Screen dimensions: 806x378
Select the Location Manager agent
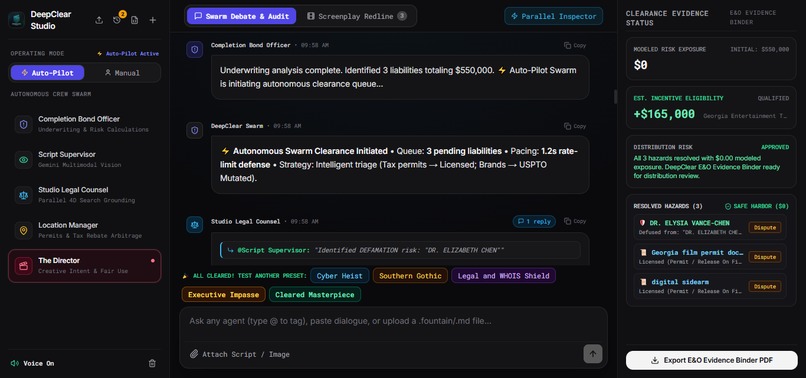click(x=85, y=230)
